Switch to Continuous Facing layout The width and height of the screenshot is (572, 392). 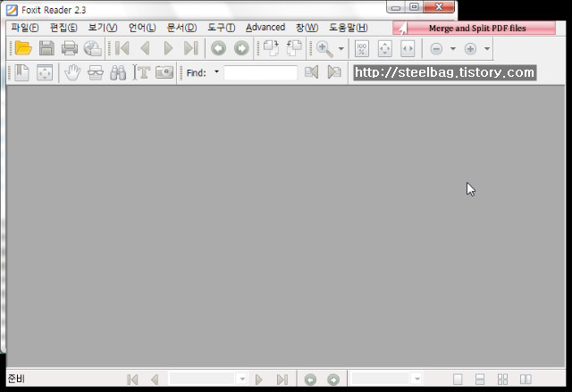pyautogui.click(x=502, y=379)
